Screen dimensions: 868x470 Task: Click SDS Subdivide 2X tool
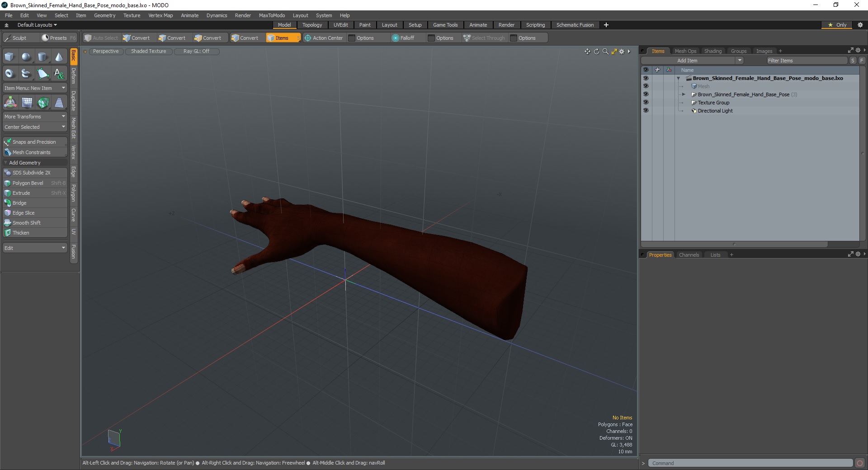coord(35,173)
